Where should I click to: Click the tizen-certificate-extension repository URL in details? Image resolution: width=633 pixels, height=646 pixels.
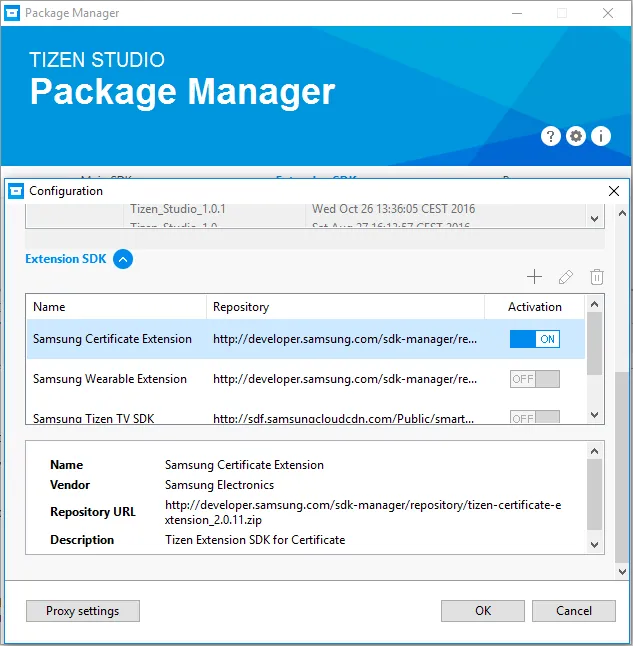[363, 513]
